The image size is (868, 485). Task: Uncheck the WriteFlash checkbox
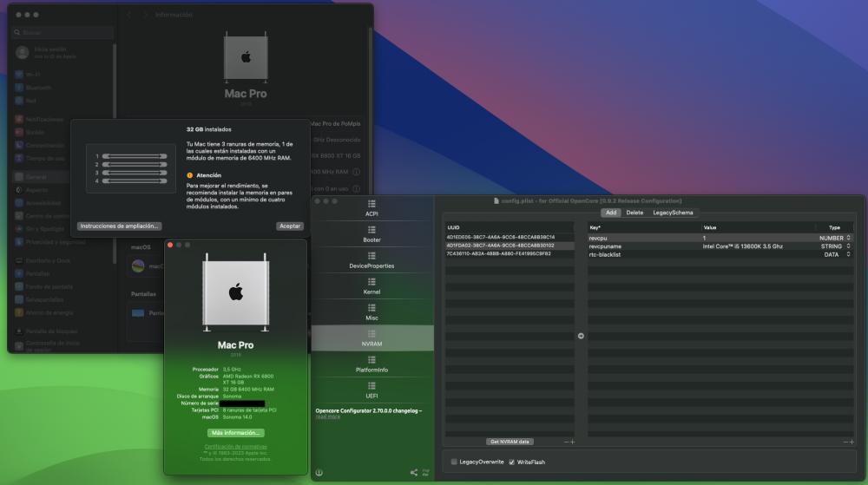511,462
